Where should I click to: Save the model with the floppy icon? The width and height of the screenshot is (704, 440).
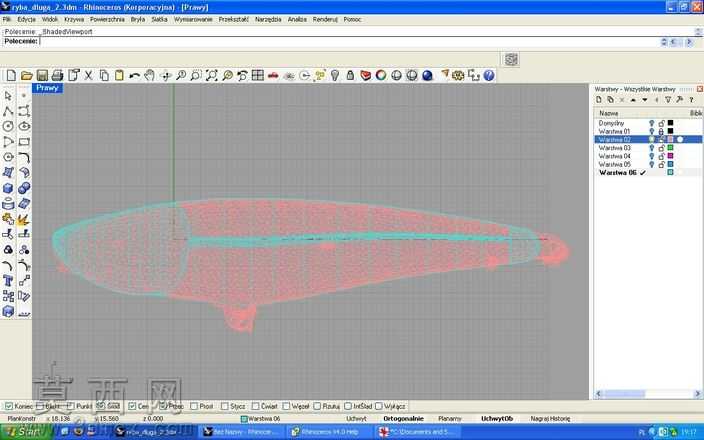(42, 75)
